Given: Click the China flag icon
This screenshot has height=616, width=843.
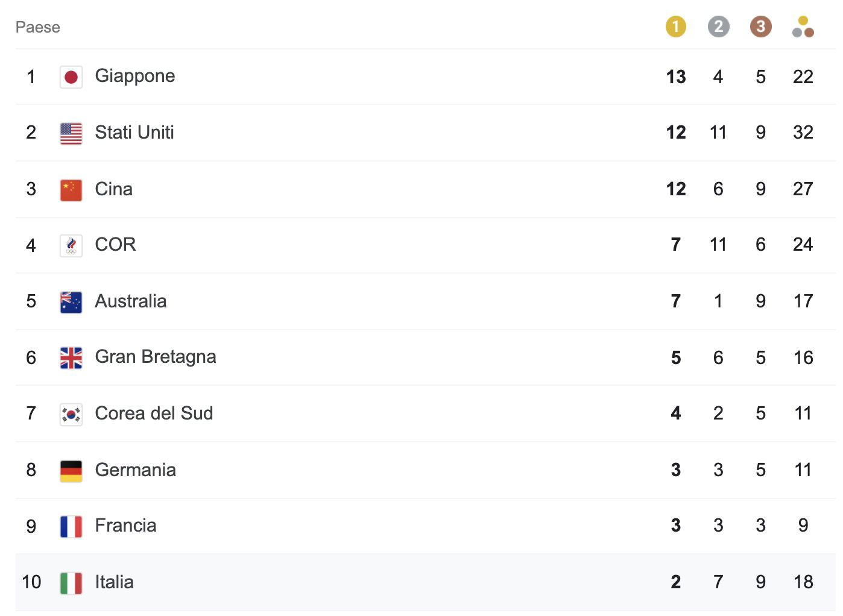Looking at the screenshot, I should pos(71,190).
